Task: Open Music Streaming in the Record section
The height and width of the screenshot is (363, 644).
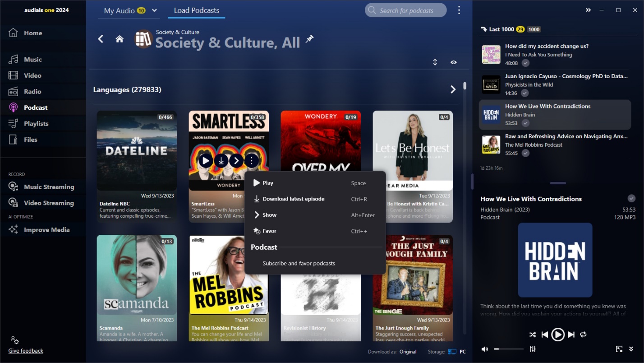Action: click(x=49, y=187)
